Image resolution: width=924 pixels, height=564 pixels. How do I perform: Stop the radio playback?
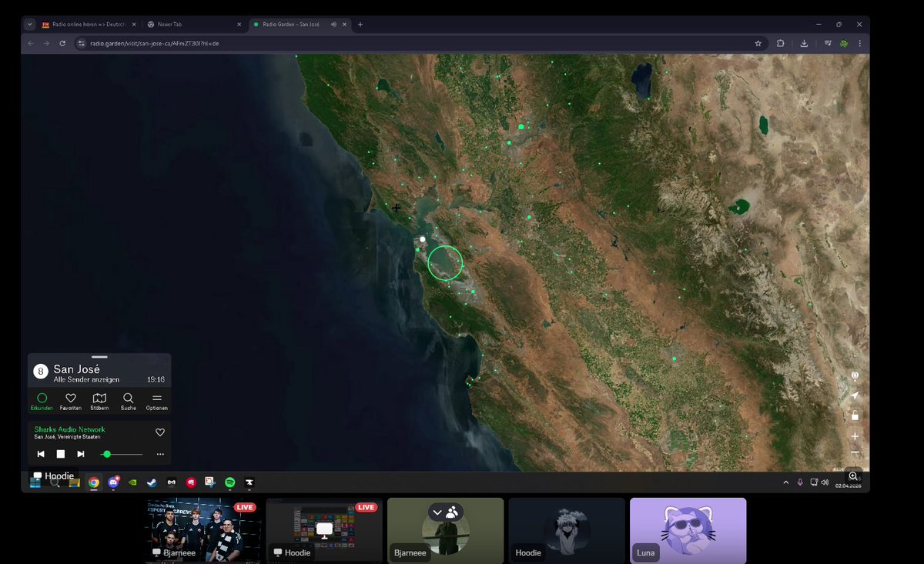coord(61,454)
